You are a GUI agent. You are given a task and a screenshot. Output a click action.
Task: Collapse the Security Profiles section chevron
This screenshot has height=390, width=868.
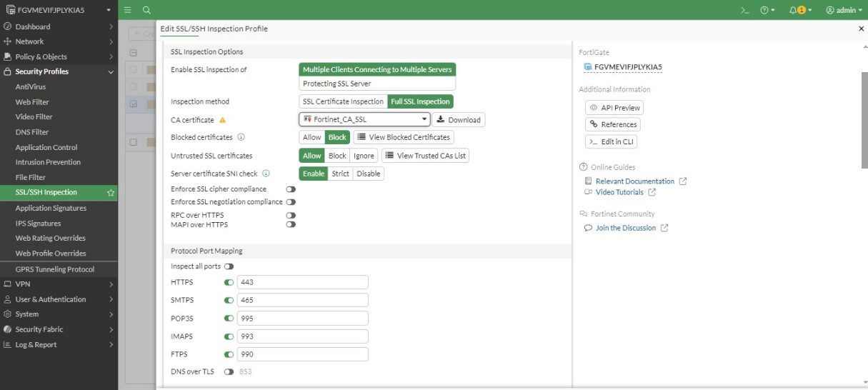click(111, 71)
